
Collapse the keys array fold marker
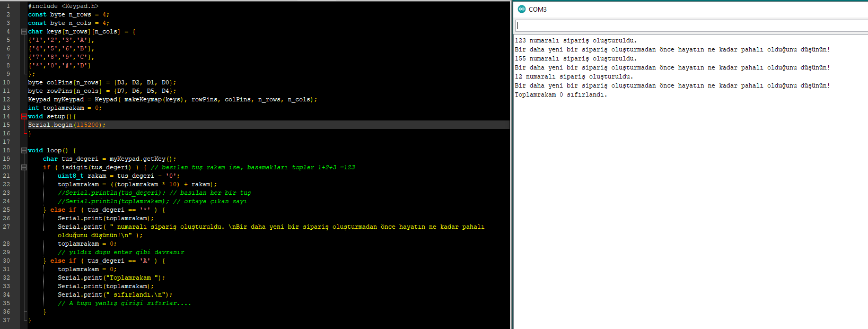pos(24,32)
